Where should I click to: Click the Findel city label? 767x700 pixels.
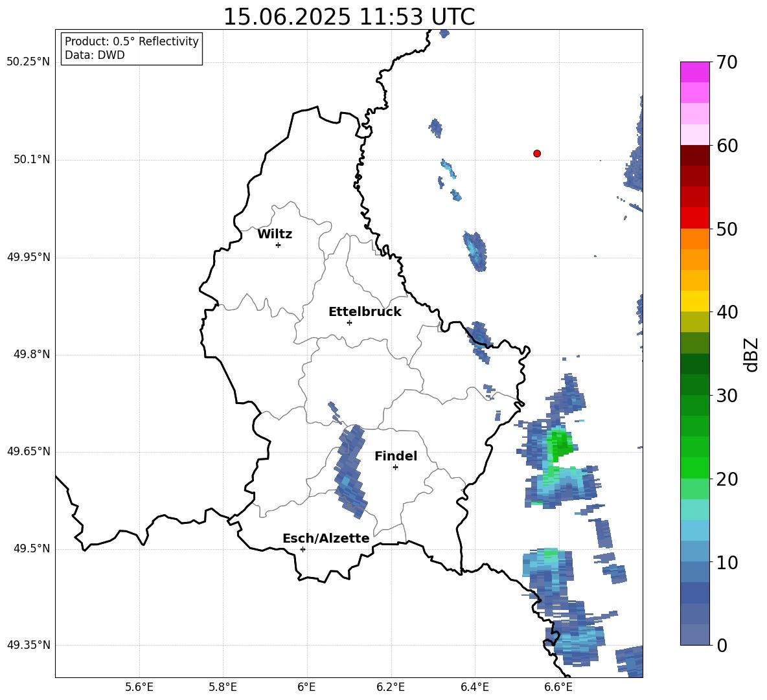396,456
